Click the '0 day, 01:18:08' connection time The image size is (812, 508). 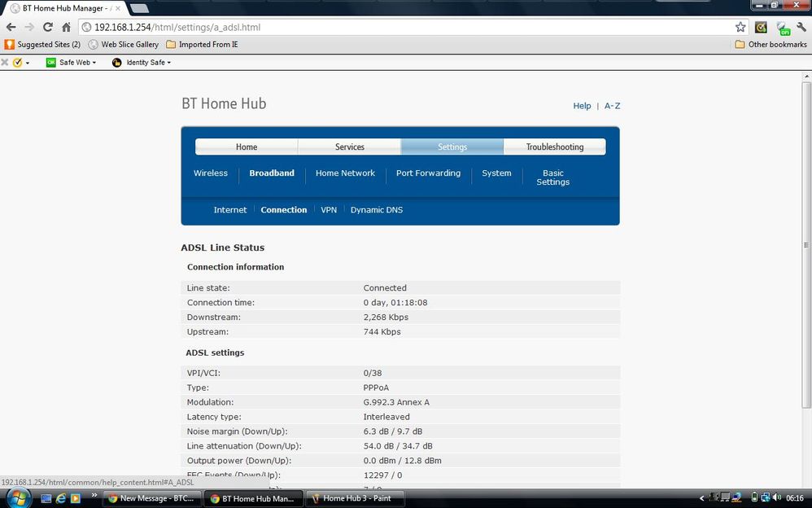click(395, 302)
